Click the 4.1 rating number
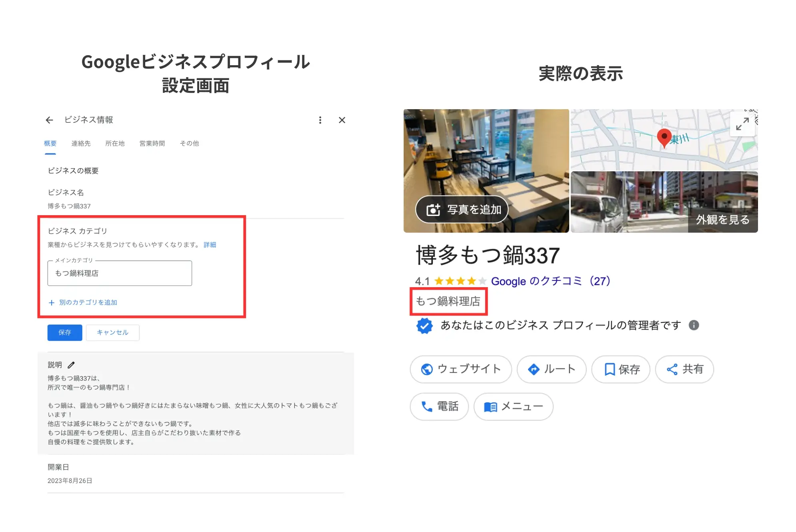796x532 pixels. 422,281
